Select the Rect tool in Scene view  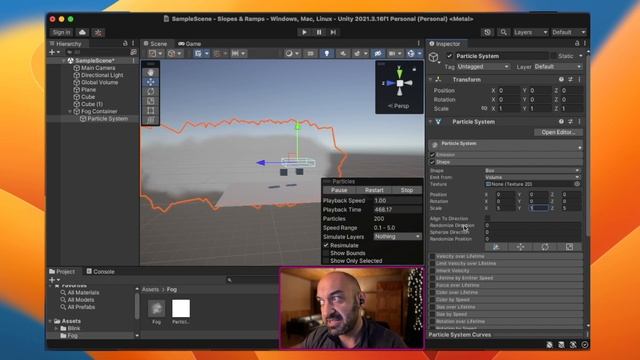(x=151, y=110)
